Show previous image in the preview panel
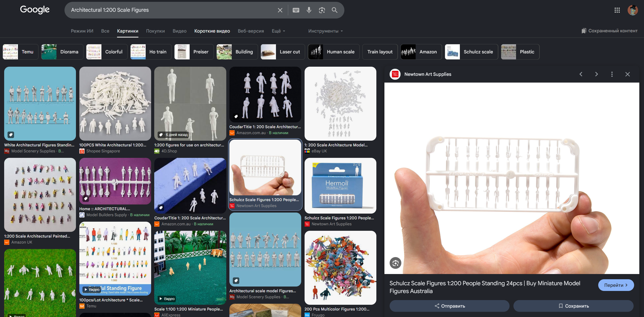Screen dimensions: 644x317 pos(581,74)
